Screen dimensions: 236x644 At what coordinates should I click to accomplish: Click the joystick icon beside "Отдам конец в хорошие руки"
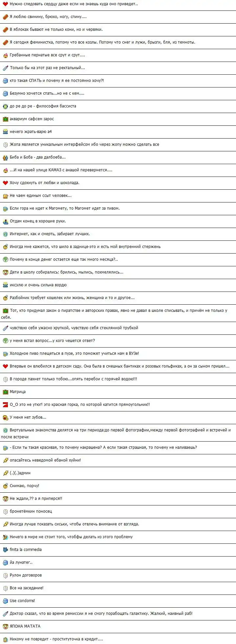5,221
